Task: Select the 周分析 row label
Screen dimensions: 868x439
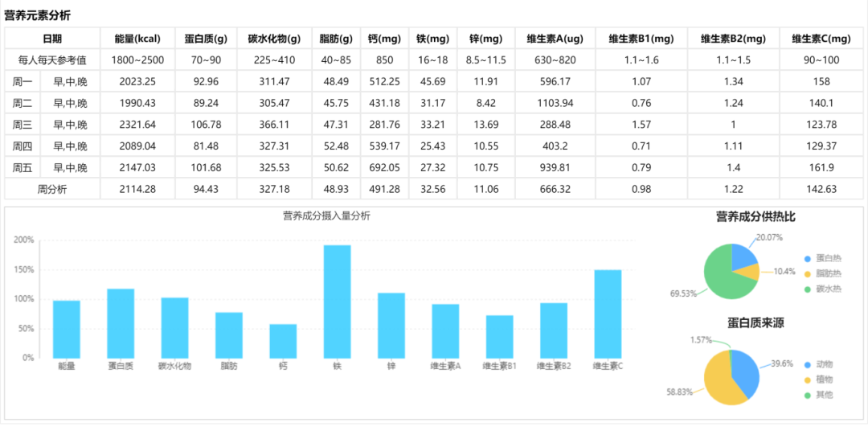Action: point(52,189)
